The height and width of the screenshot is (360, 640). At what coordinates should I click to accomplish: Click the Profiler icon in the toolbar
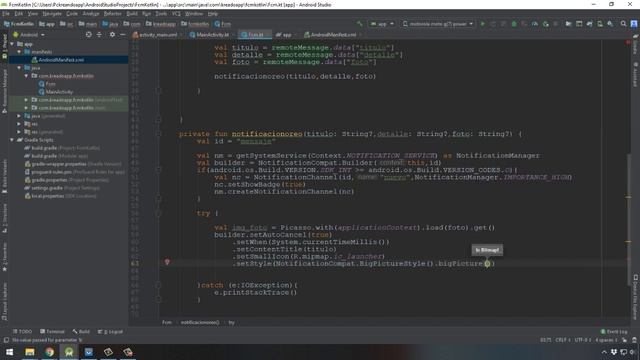click(535, 24)
